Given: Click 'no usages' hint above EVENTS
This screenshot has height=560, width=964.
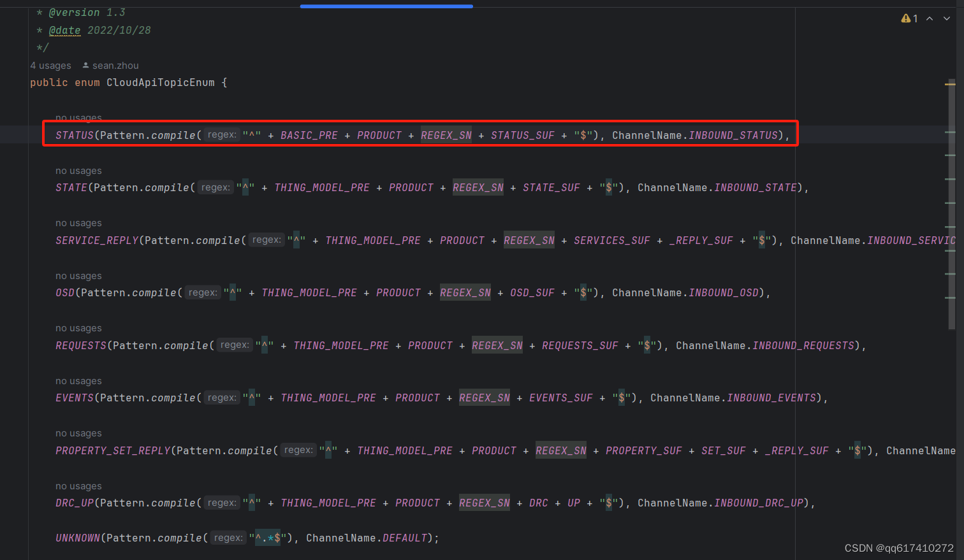Looking at the screenshot, I should [78, 381].
